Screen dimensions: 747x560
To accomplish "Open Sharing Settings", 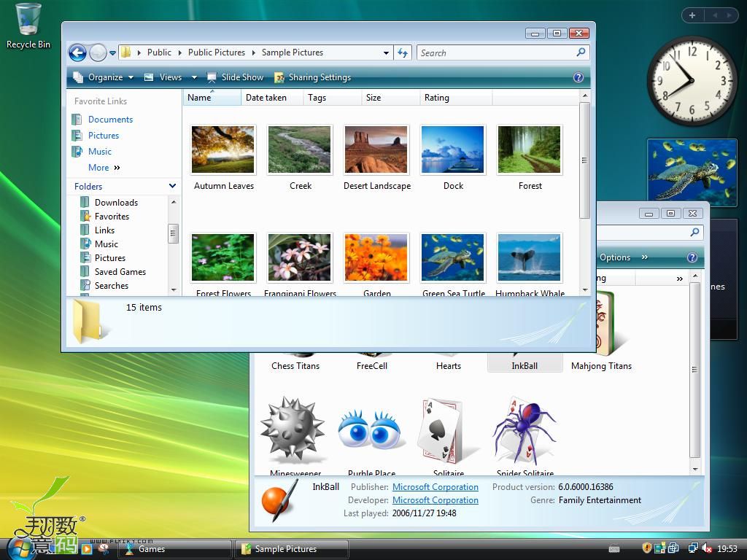I will pyautogui.click(x=313, y=77).
